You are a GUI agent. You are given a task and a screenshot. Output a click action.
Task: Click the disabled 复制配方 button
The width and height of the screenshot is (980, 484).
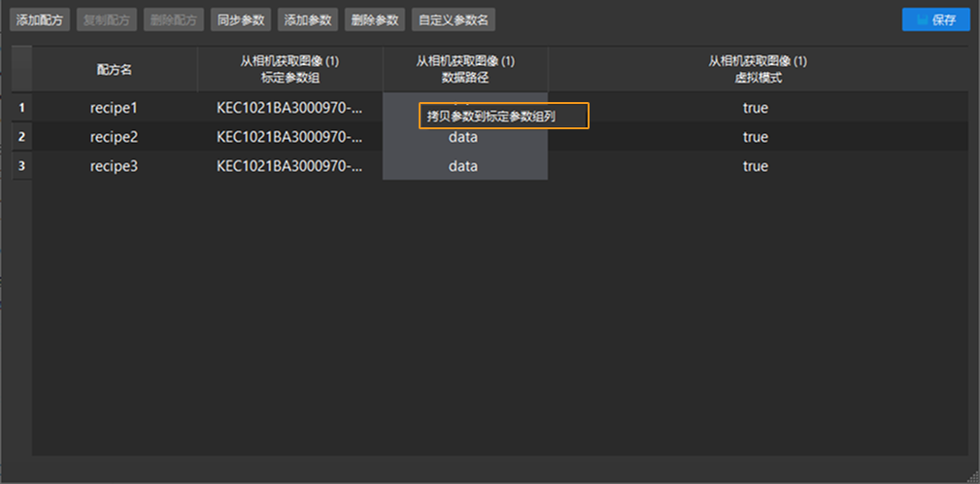[x=107, y=20]
